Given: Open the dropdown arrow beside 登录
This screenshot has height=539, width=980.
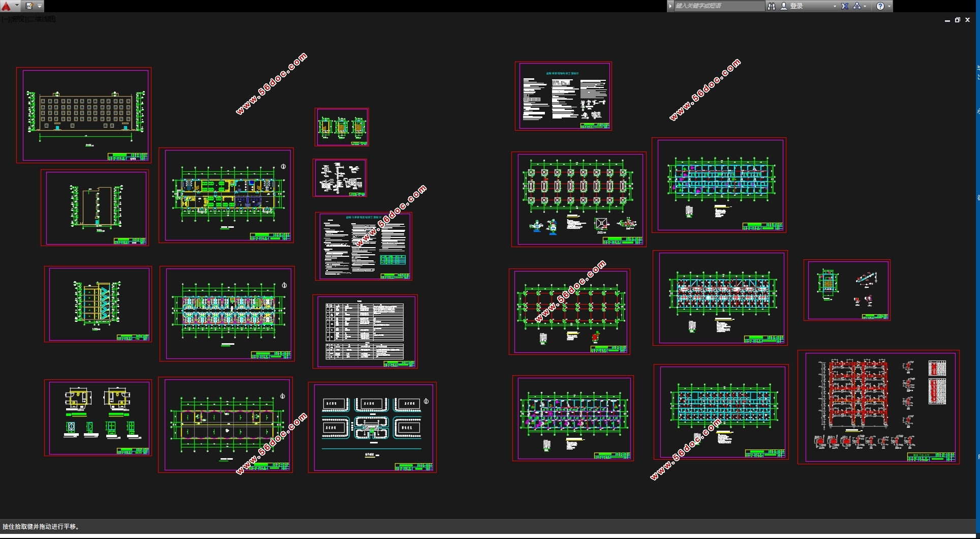Looking at the screenshot, I should (x=835, y=6).
